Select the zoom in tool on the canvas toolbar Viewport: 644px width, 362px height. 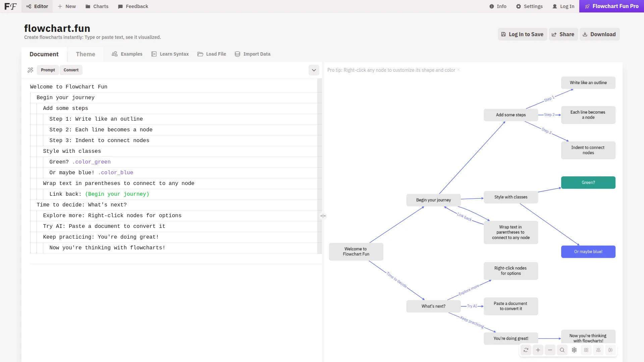[x=538, y=350]
